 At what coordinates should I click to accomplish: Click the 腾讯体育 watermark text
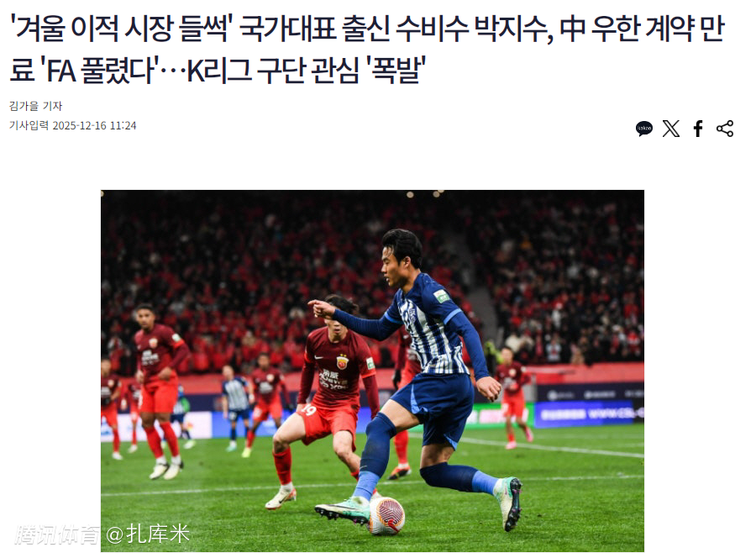coord(58,534)
